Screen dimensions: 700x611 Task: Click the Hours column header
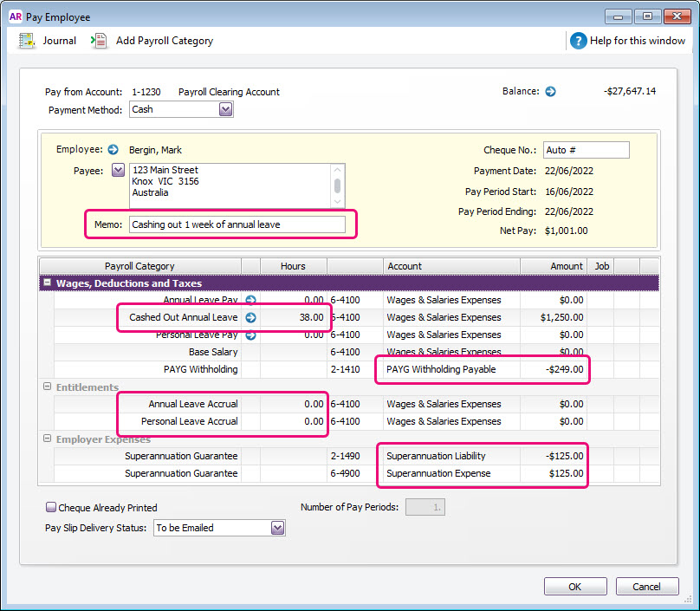click(294, 266)
